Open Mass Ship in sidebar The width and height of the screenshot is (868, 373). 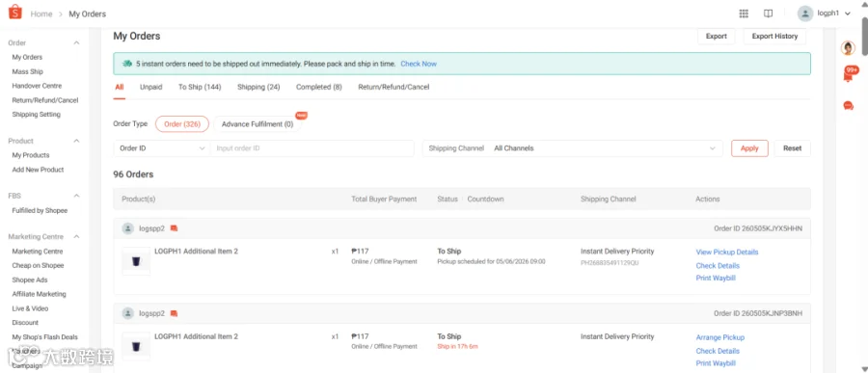point(28,71)
